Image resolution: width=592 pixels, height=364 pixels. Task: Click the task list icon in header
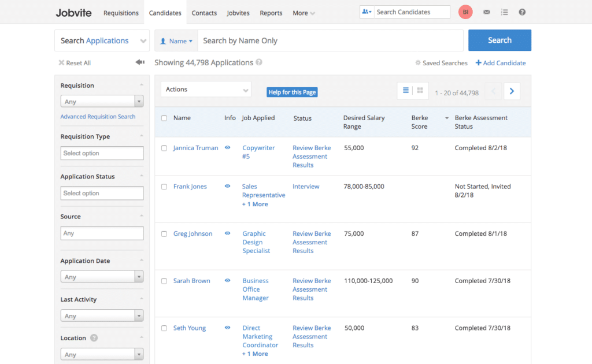[x=504, y=12]
